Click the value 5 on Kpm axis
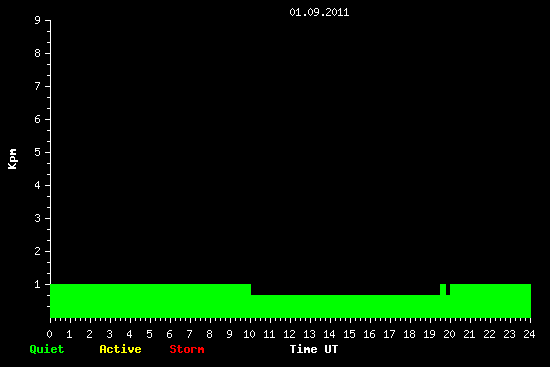550x367 pixels. coord(38,152)
